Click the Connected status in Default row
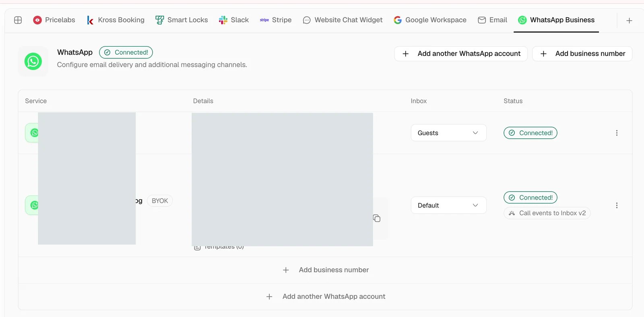 pyautogui.click(x=530, y=198)
